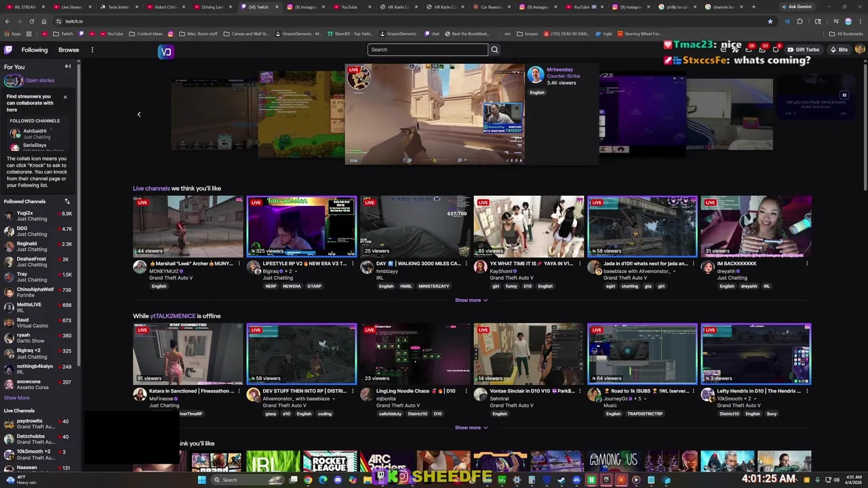The height and width of the screenshot is (488, 868).
Task: Expand Show more under Live channels
Action: click(471, 300)
